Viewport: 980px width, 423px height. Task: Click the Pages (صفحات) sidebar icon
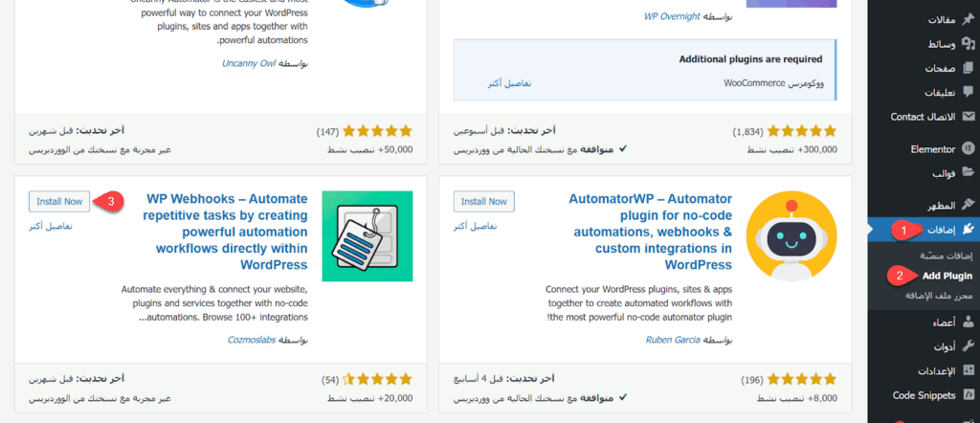pos(968,68)
